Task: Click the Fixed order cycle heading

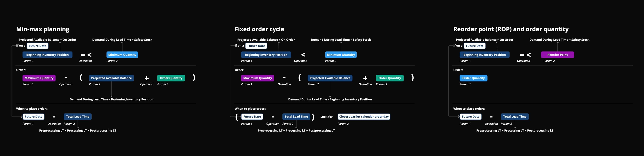Action: pos(260,29)
